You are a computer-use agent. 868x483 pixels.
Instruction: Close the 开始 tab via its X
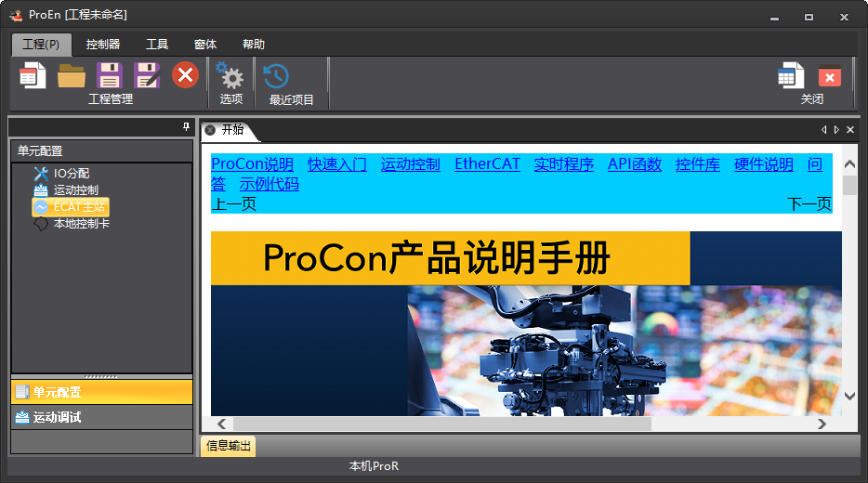point(210,130)
